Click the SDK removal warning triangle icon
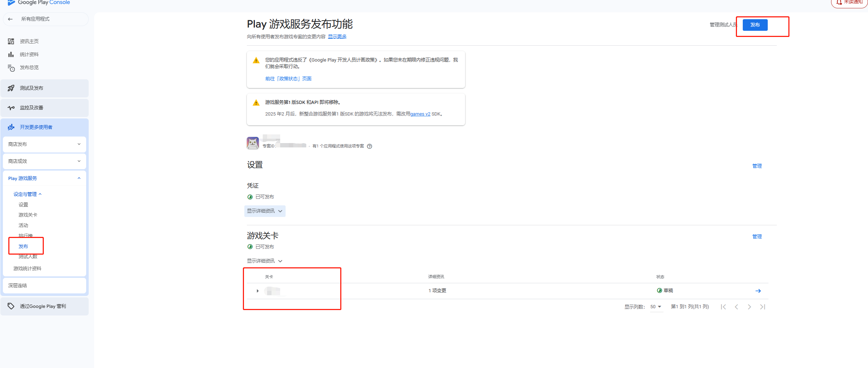Image resolution: width=868 pixels, height=368 pixels. pyautogui.click(x=256, y=103)
